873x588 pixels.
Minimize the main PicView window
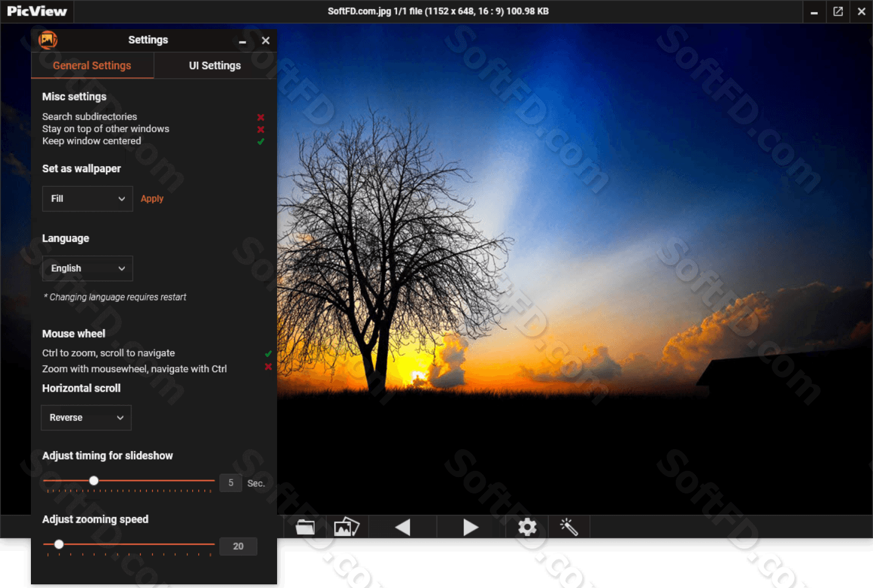tap(814, 12)
